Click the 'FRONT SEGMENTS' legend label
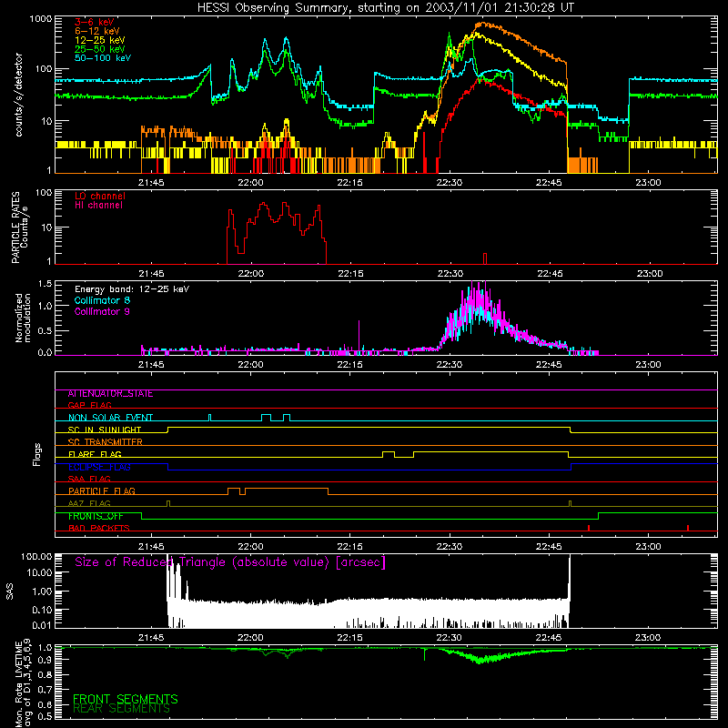Screen dimensions: 728x728 126,699
